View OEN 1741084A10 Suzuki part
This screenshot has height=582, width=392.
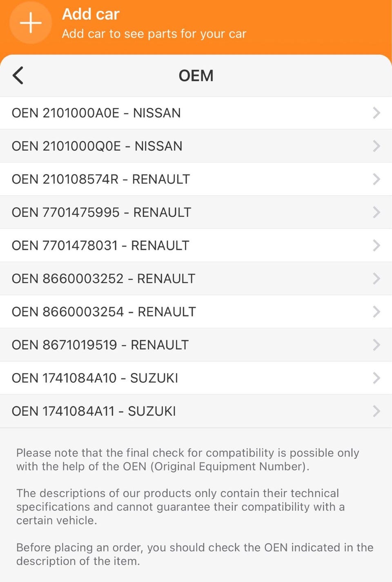pyautogui.click(x=95, y=378)
